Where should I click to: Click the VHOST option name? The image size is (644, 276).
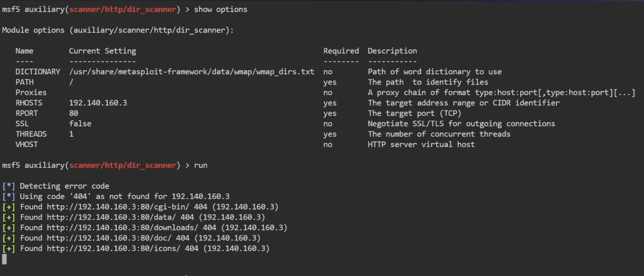pos(27,145)
